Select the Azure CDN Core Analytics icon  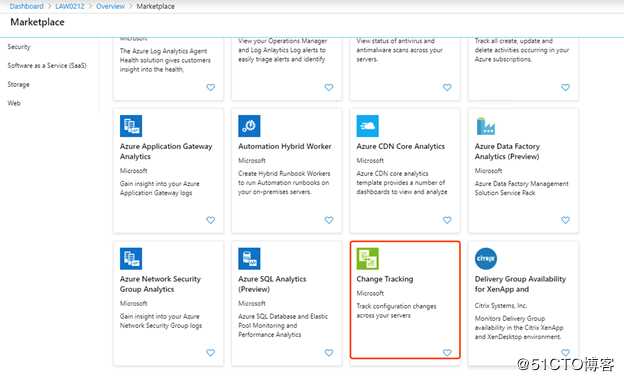pyautogui.click(x=367, y=126)
